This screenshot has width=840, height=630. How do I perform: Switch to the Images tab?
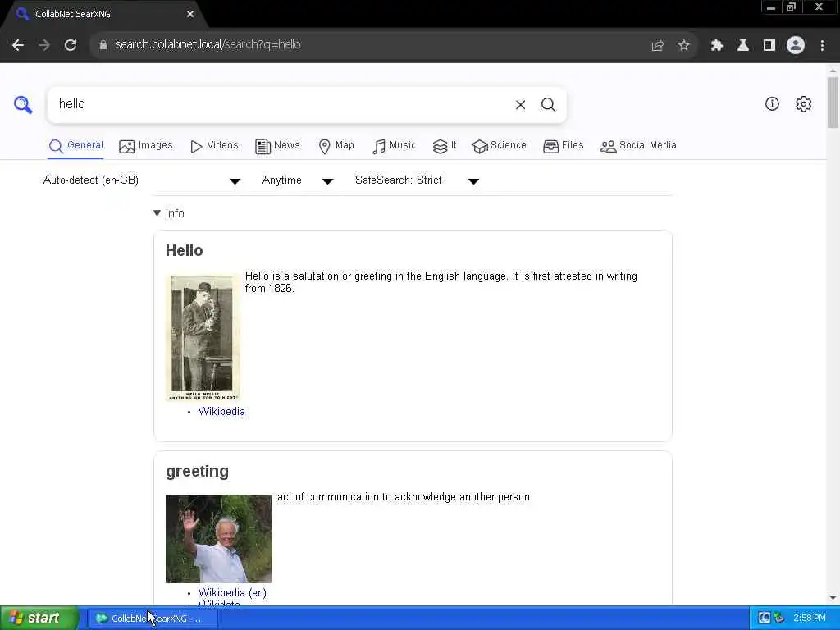click(146, 146)
